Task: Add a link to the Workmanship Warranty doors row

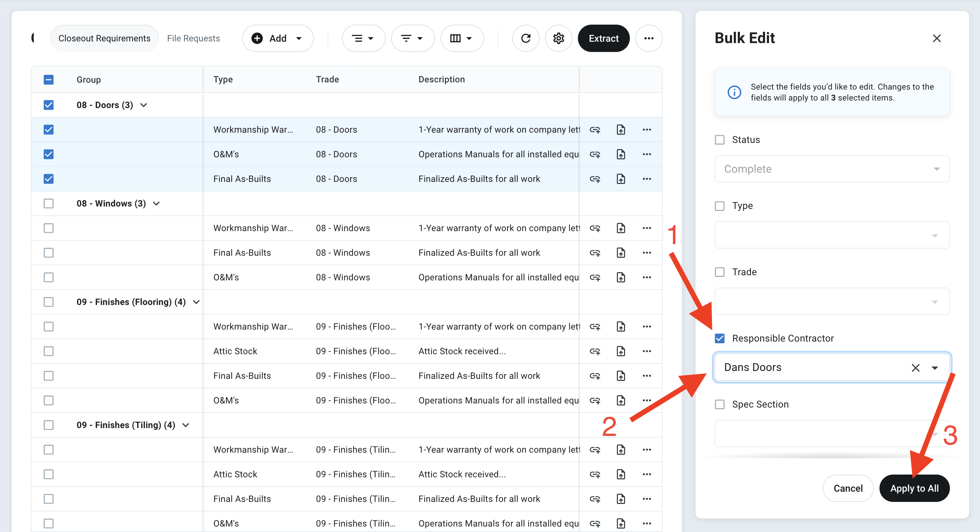Action: coord(595,129)
